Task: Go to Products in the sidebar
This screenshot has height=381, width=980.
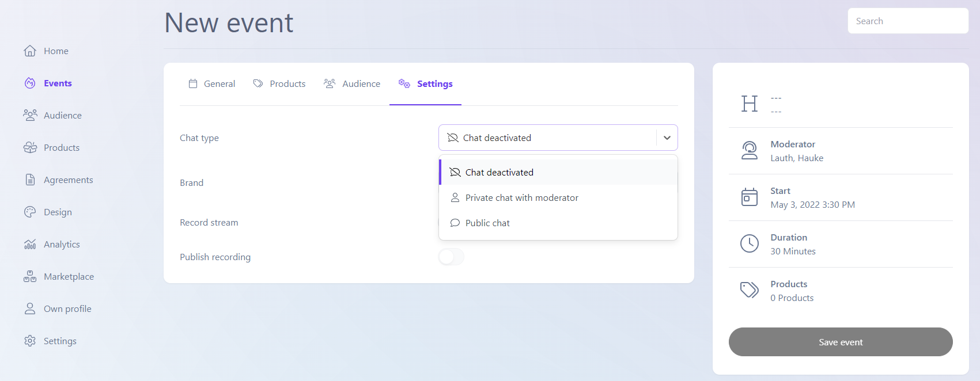Action: point(62,147)
